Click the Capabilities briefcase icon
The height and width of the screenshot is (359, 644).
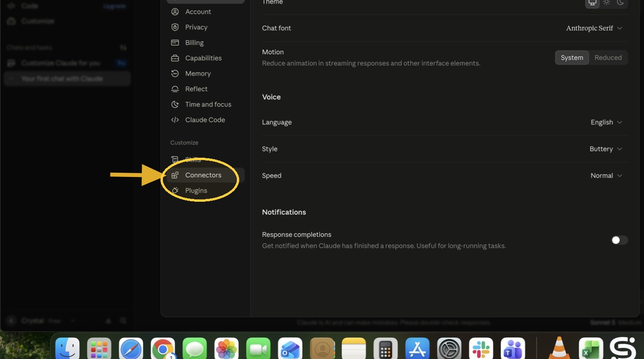point(175,58)
